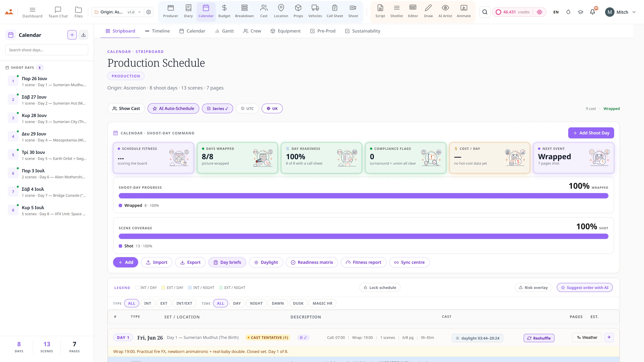Click the Add Shoot Day button
This screenshot has height=362, width=644.
click(591, 133)
